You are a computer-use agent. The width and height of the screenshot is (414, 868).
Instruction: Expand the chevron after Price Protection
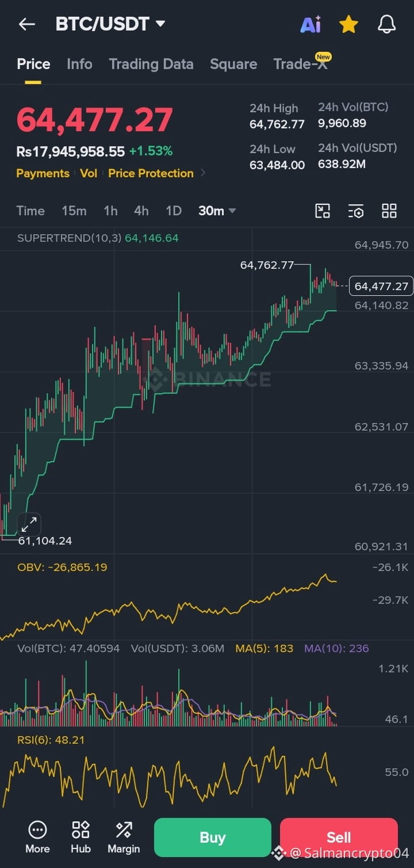pos(203,173)
